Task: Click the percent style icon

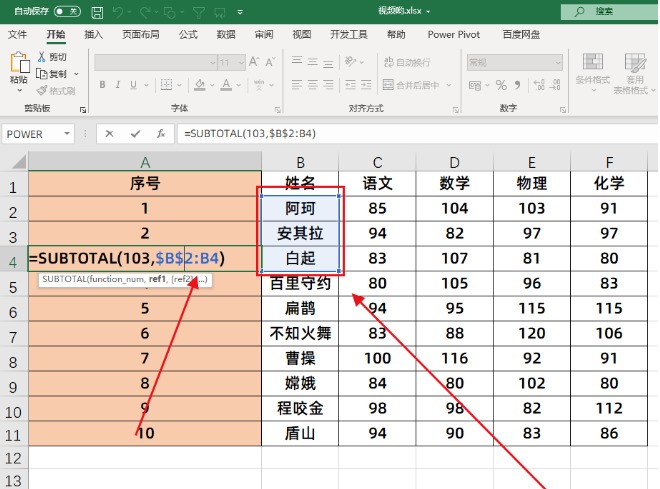Action: pos(501,85)
